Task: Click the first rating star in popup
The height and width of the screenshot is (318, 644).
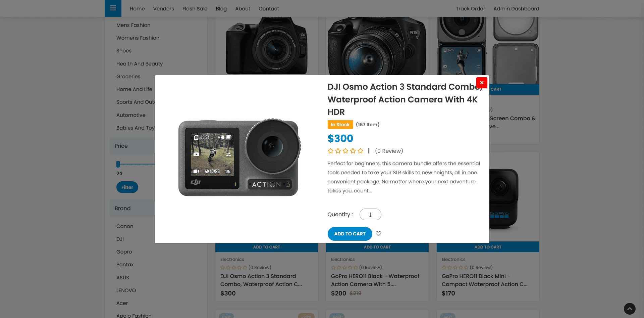Action: click(330, 151)
